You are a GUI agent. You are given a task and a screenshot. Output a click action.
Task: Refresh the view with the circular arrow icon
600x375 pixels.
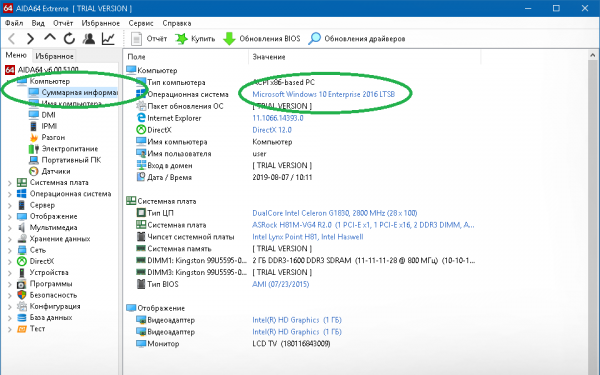click(69, 39)
